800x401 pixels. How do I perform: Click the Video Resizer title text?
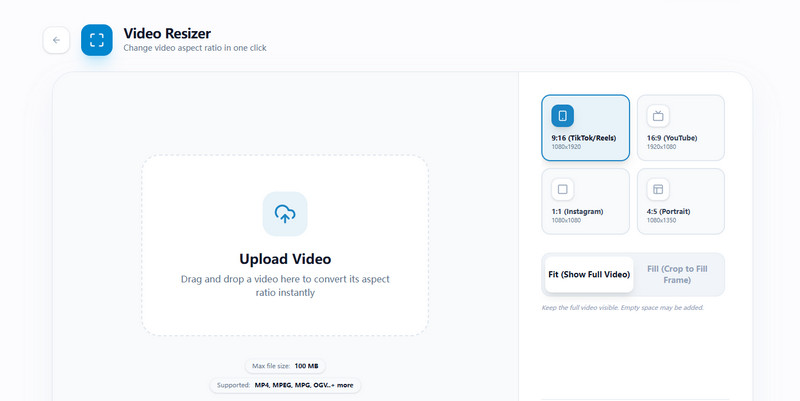(x=167, y=34)
